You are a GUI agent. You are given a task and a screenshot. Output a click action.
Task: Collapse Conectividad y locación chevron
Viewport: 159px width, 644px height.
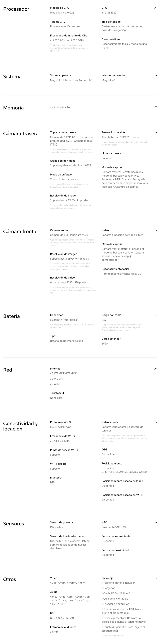coord(156,422)
